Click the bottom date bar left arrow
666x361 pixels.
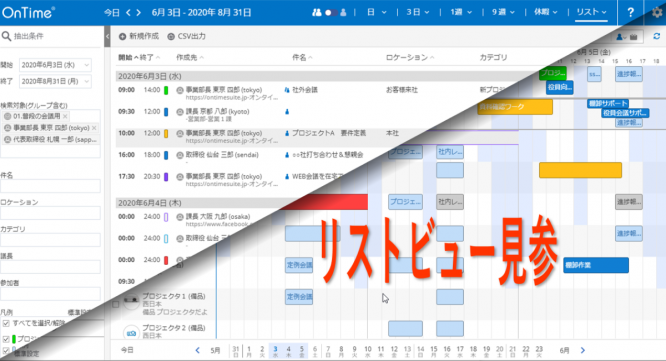[x=197, y=350]
